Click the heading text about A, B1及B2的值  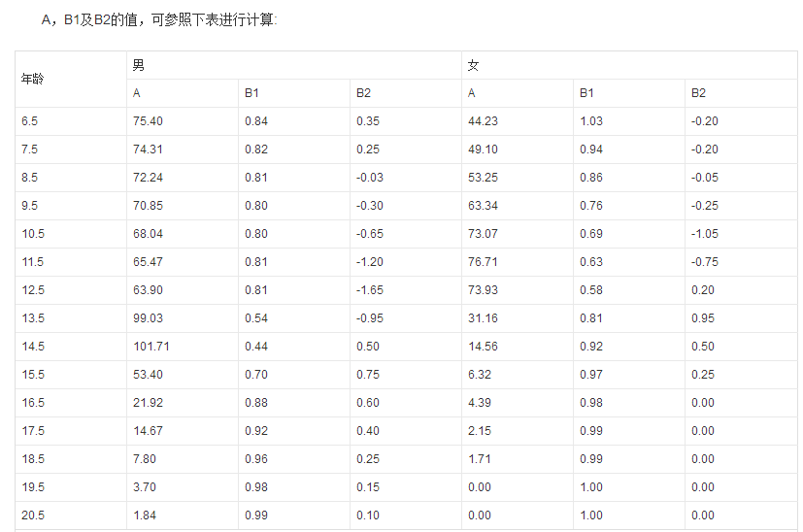point(159,20)
